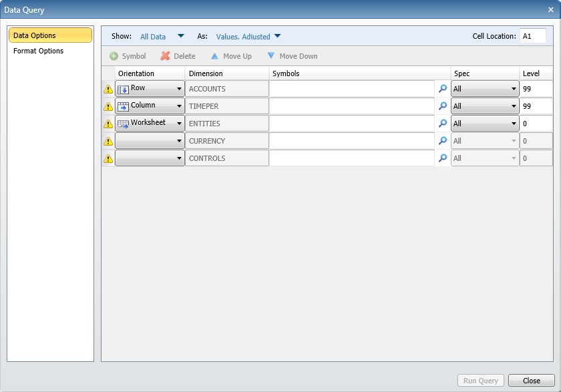Open Orientation dropdown for ACCOUNTS row

[179, 89]
